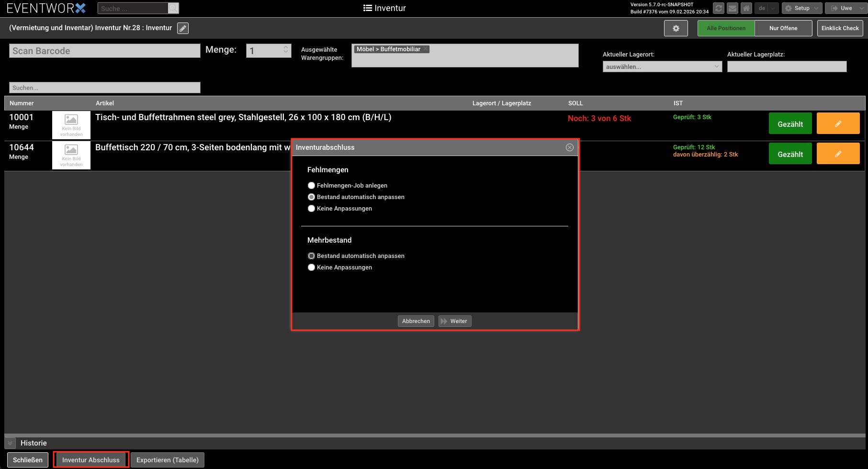The image size is (868, 469).
Task: Click Weiter in the dialog
Action: click(x=454, y=321)
